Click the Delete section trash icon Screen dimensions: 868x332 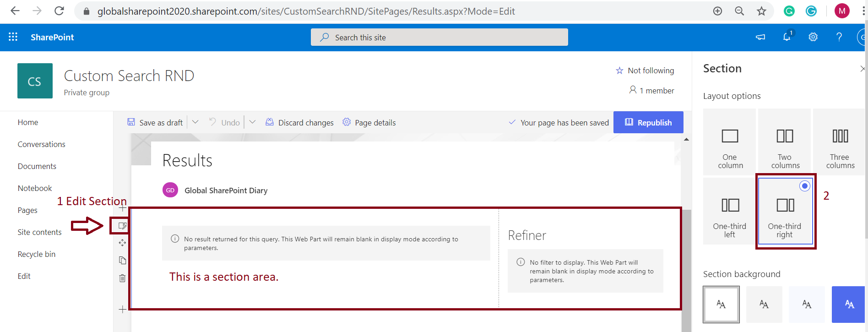pos(122,278)
